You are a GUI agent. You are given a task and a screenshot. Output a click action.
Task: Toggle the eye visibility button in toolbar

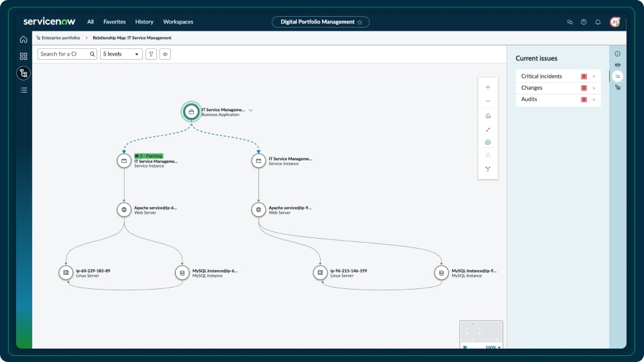[x=165, y=54]
